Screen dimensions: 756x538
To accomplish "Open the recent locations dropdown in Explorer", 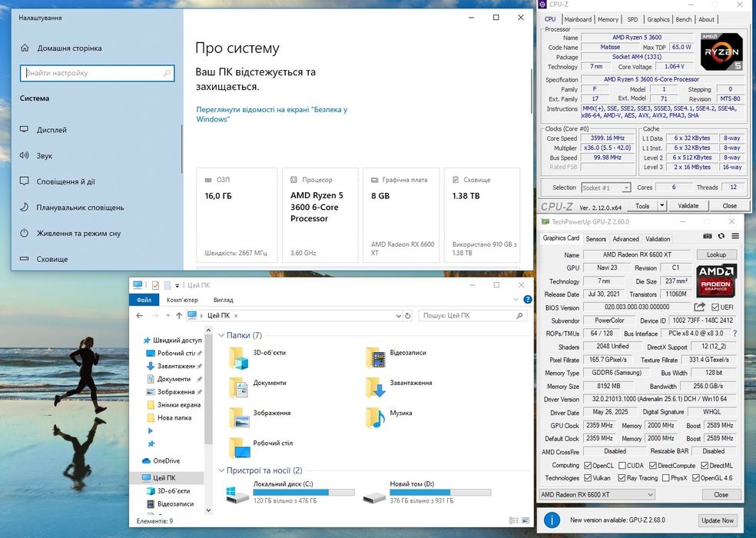I will click(x=167, y=316).
